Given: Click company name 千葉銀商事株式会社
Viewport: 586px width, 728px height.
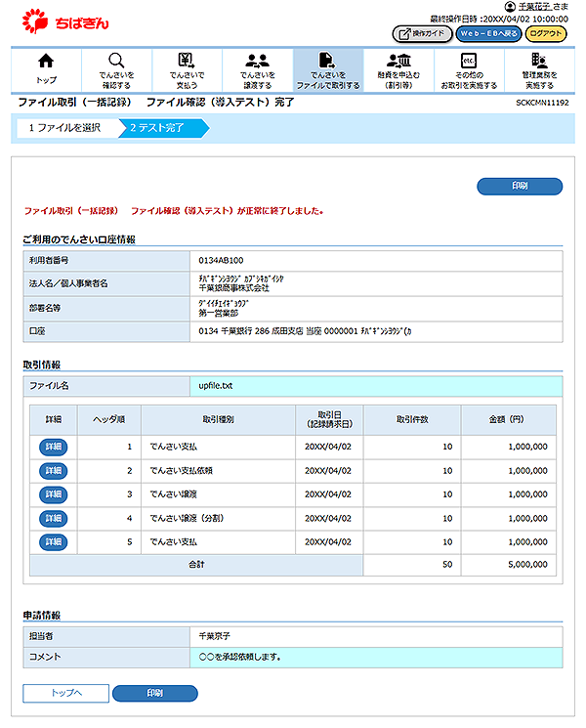Looking at the screenshot, I should point(233,288).
